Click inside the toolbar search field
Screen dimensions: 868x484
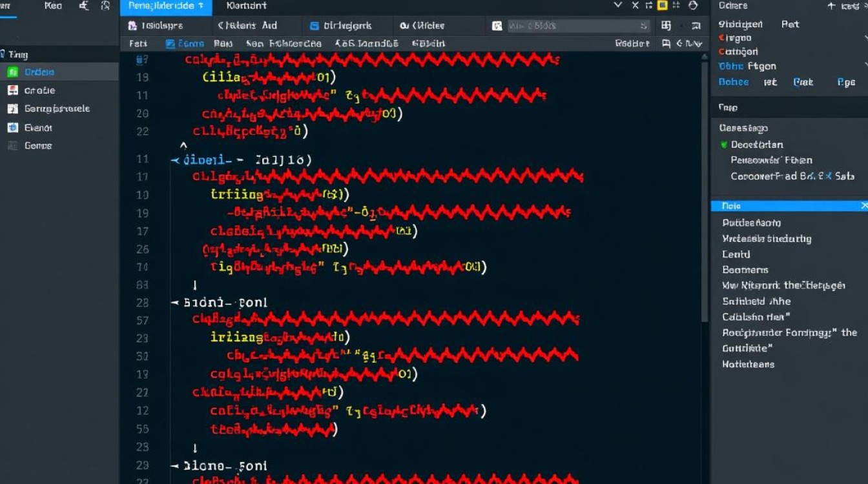point(575,26)
